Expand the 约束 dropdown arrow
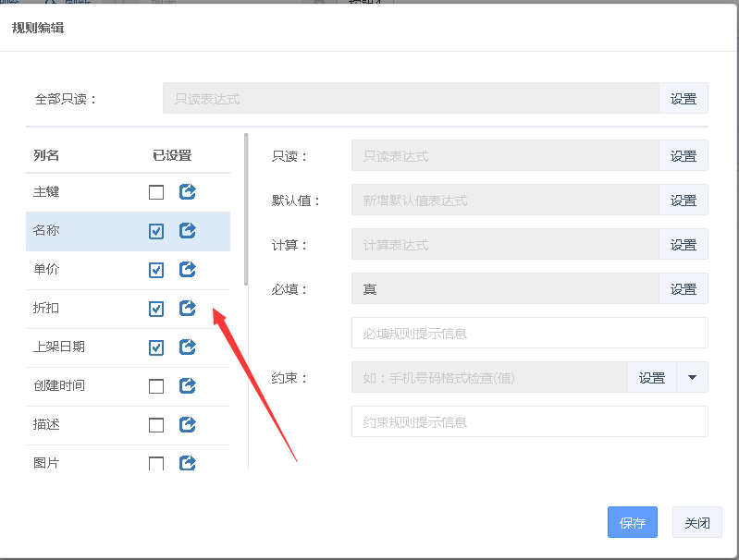The width and height of the screenshot is (739, 560). coord(693,377)
